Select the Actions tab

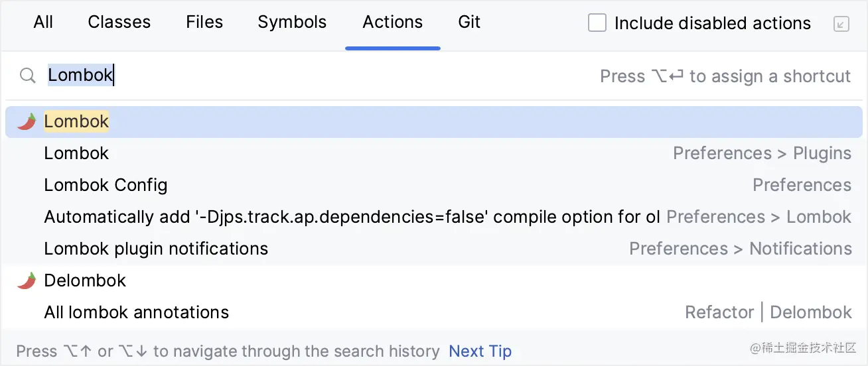click(x=393, y=23)
